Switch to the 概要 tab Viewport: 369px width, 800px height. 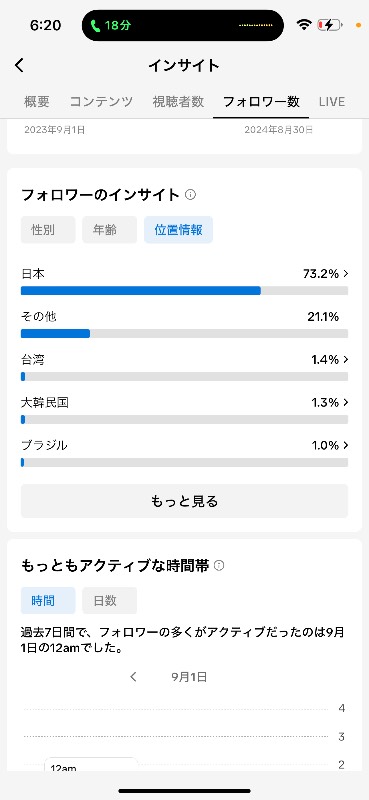pos(37,102)
